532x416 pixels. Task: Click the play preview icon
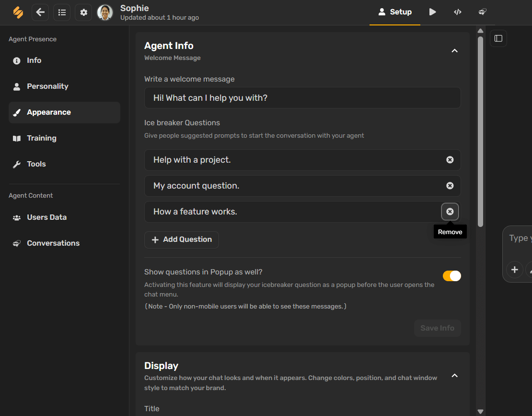tap(432, 12)
